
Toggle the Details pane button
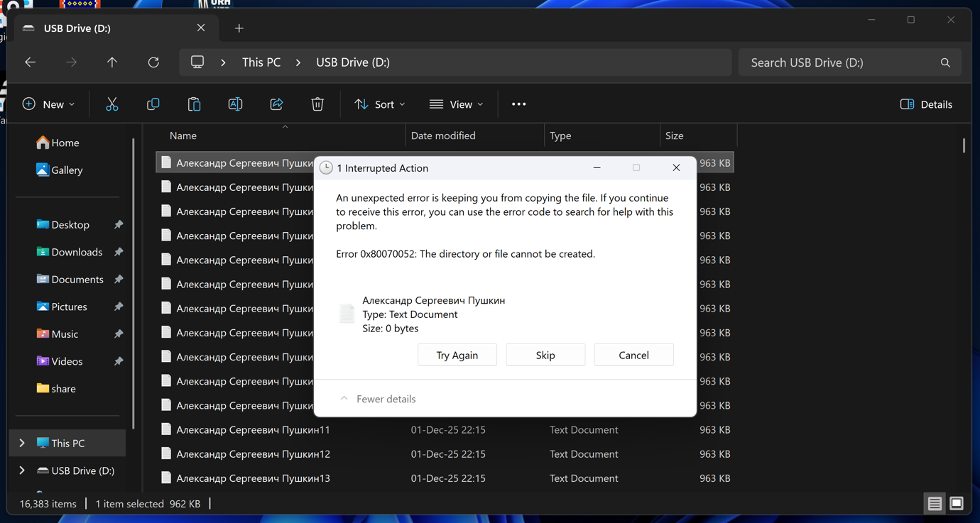(x=926, y=104)
